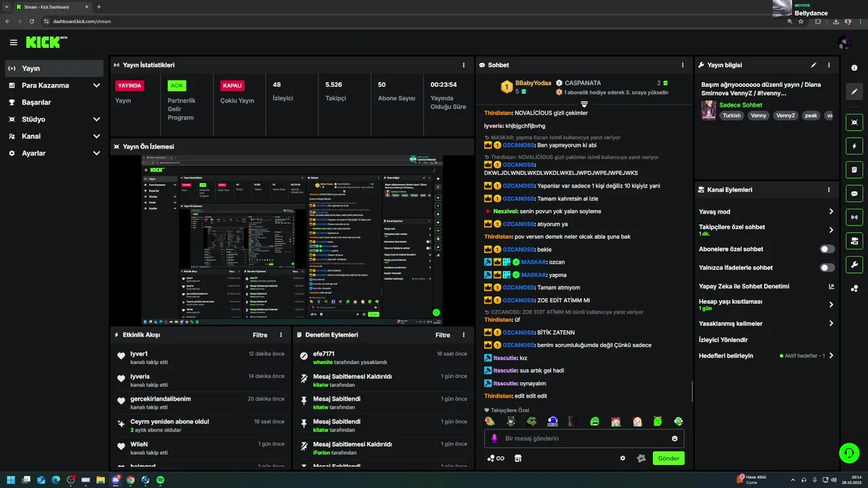Expand the Ayarlar sidebar section

(x=96, y=153)
